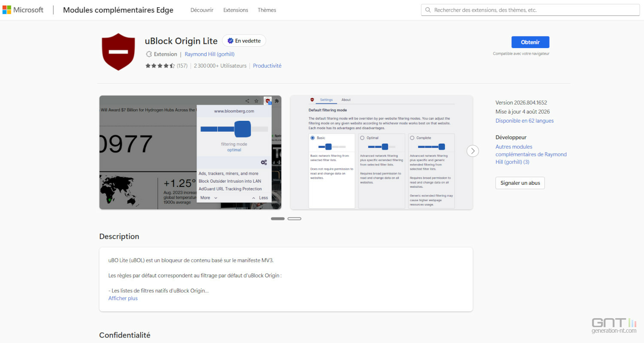Switch to the Thèmes section

tap(267, 10)
